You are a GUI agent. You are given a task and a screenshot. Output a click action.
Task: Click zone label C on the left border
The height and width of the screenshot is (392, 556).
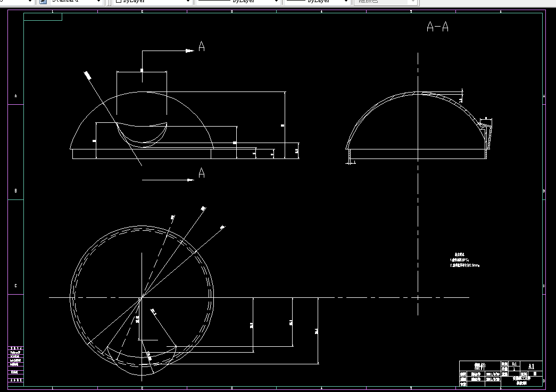[x=15, y=286]
